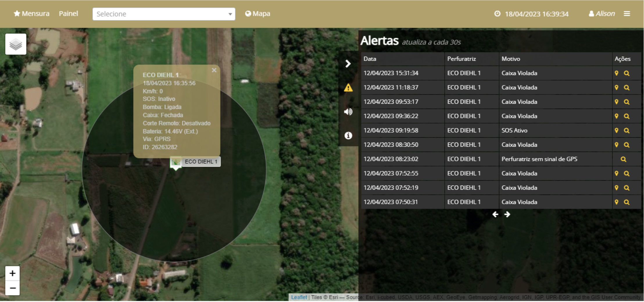Open the info icon in the sidebar
The height and width of the screenshot is (302, 644).
click(348, 136)
